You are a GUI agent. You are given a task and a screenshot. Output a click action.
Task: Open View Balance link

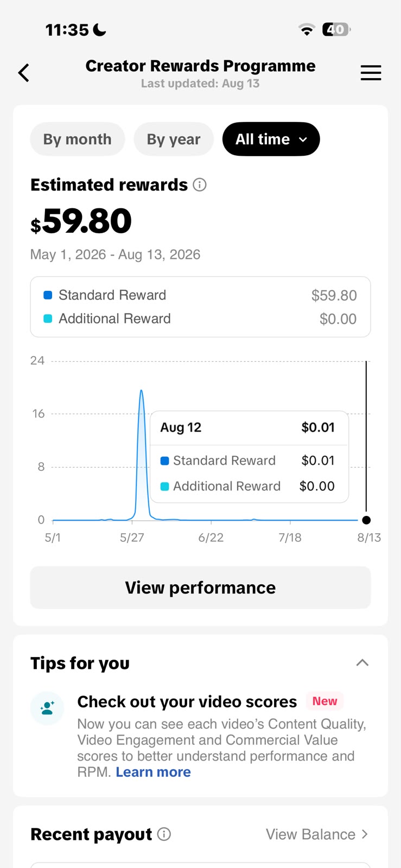(x=310, y=834)
